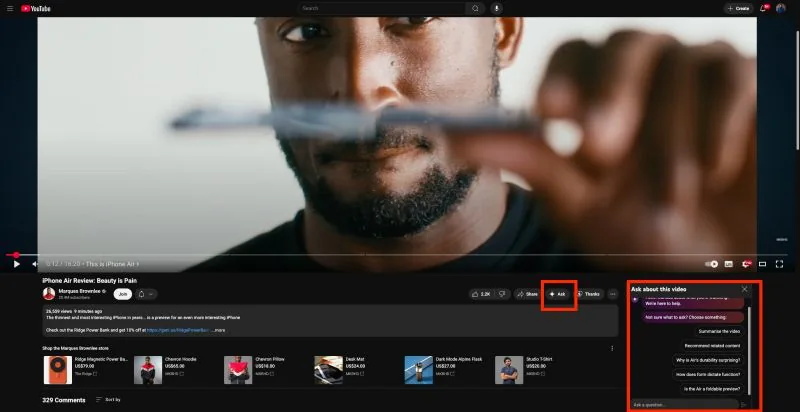Open the Desk Mat product thumbnail
Image resolution: width=800 pixels, height=412 pixels.
(328, 370)
